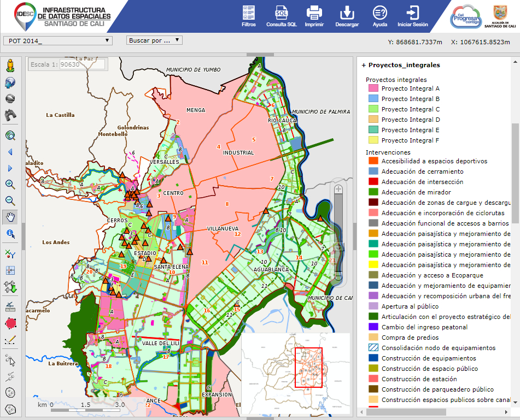Click Descargar in the top menu

[x=347, y=16]
